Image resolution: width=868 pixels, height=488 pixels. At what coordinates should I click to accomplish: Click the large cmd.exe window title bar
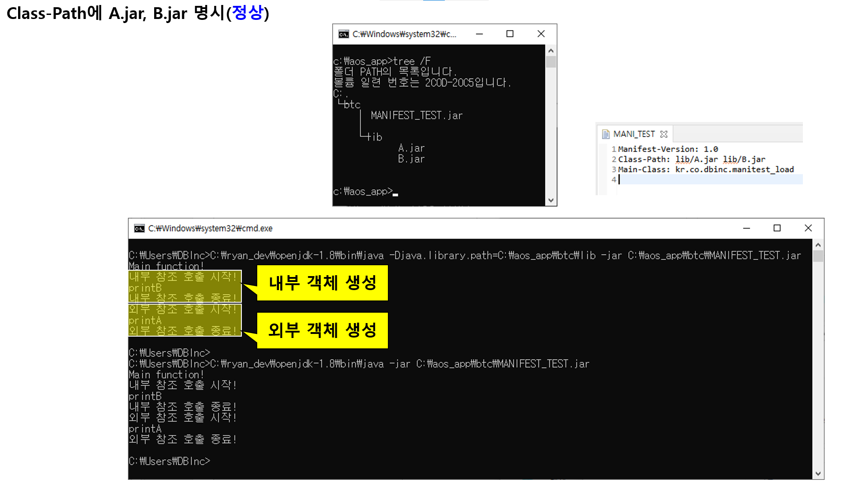[x=452, y=228]
